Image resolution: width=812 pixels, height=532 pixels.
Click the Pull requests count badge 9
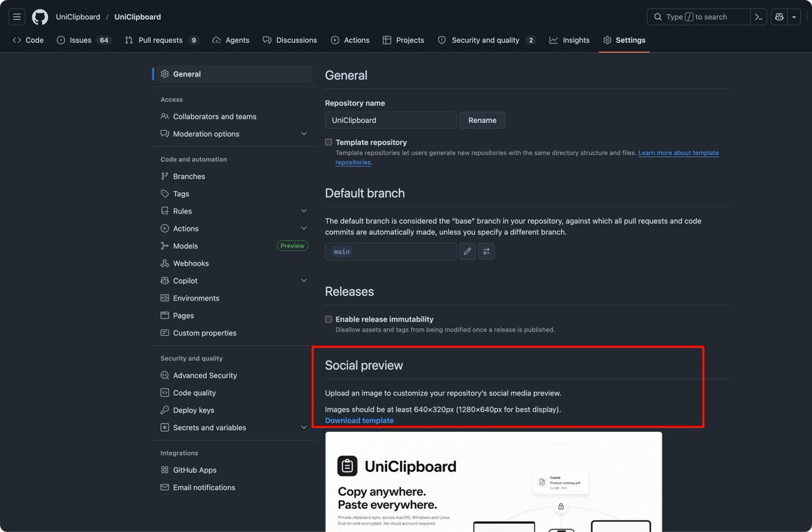pyautogui.click(x=194, y=41)
